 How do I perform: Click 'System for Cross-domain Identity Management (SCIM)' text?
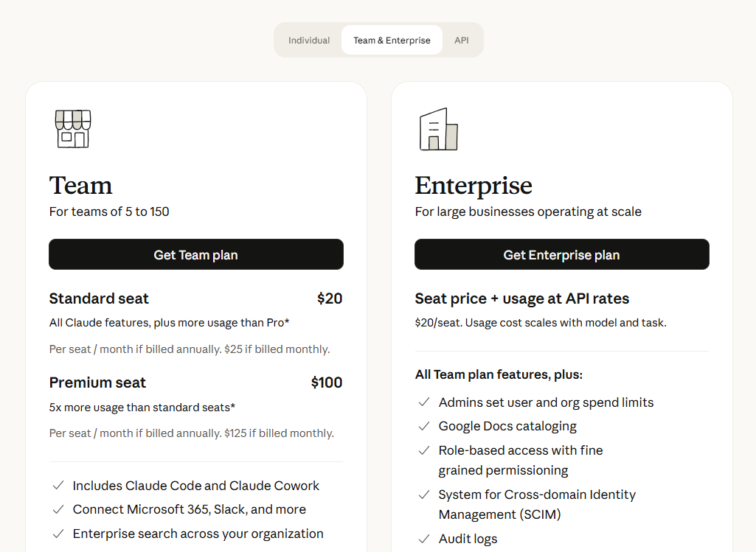point(537,504)
